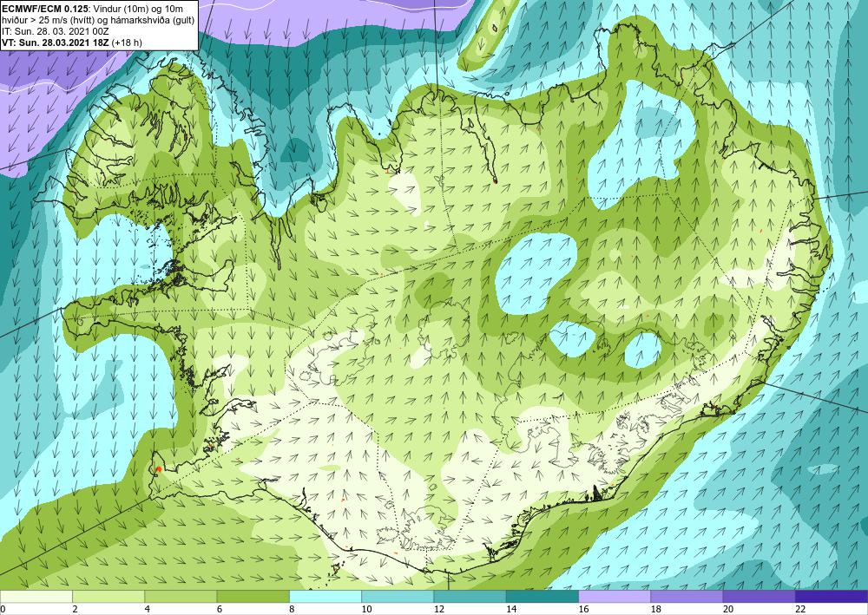Viewport: 868px width, 615px height.
Task: Click the red marker on Reykjanes peninsula
Action: point(158,469)
